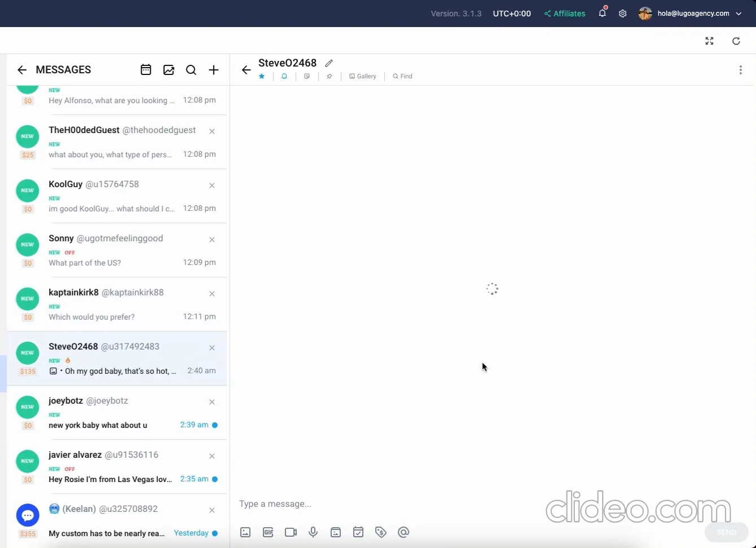Go back from SteveO2468 conversation
Screen dimensions: 756x548
coord(246,70)
